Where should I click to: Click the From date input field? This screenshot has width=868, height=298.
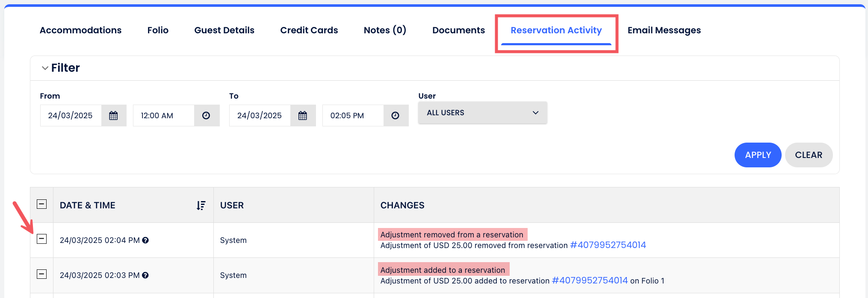(71, 116)
